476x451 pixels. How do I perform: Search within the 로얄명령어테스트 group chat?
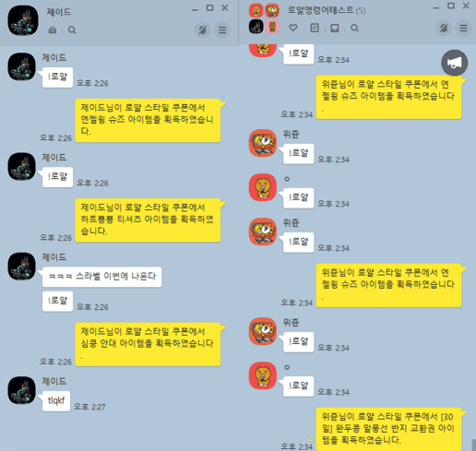tap(354, 29)
